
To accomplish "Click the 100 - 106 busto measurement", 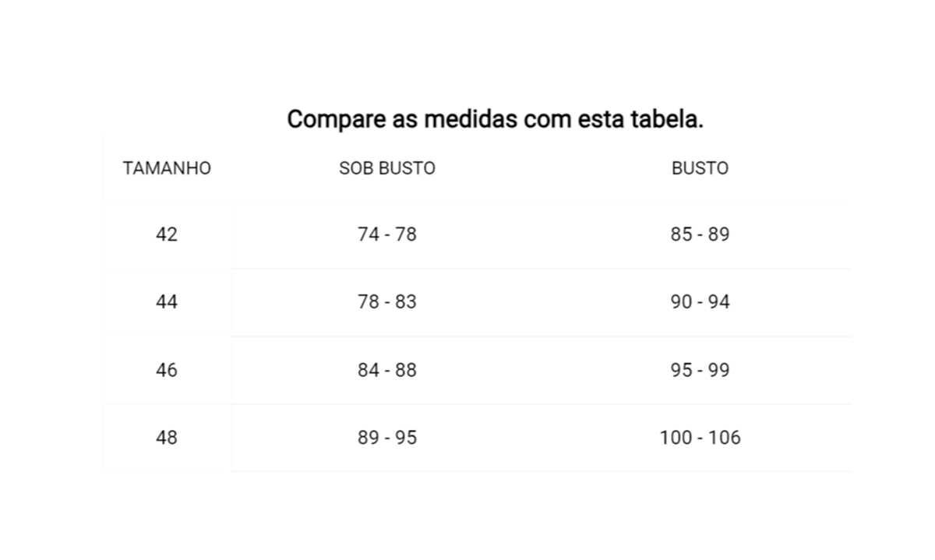I will [x=700, y=438].
